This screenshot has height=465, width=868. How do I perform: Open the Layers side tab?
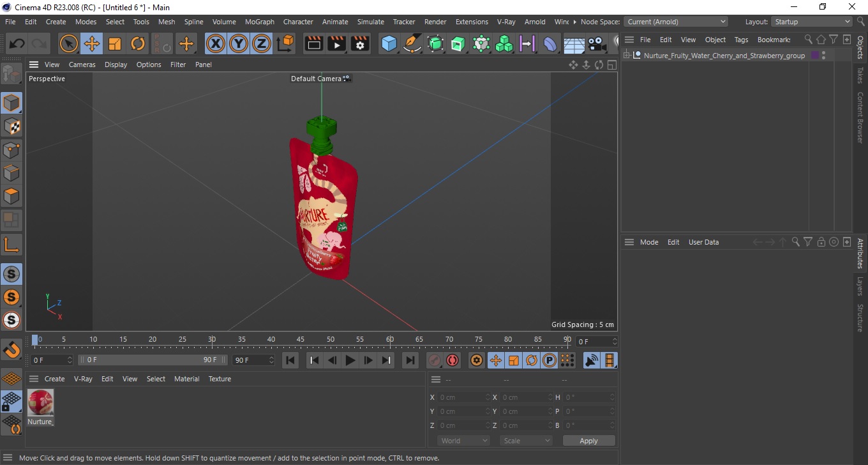860,286
